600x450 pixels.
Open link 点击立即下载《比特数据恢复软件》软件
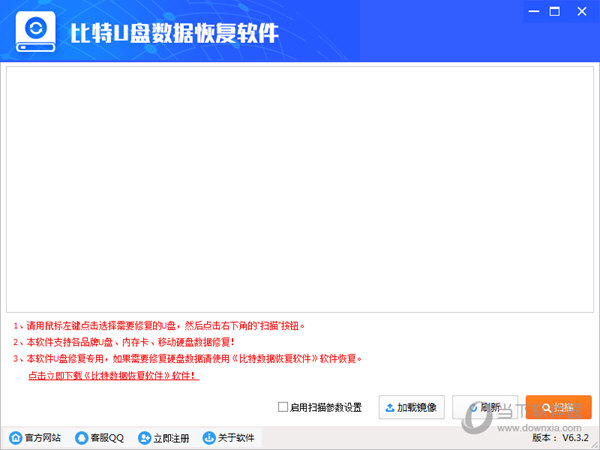[114, 375]
